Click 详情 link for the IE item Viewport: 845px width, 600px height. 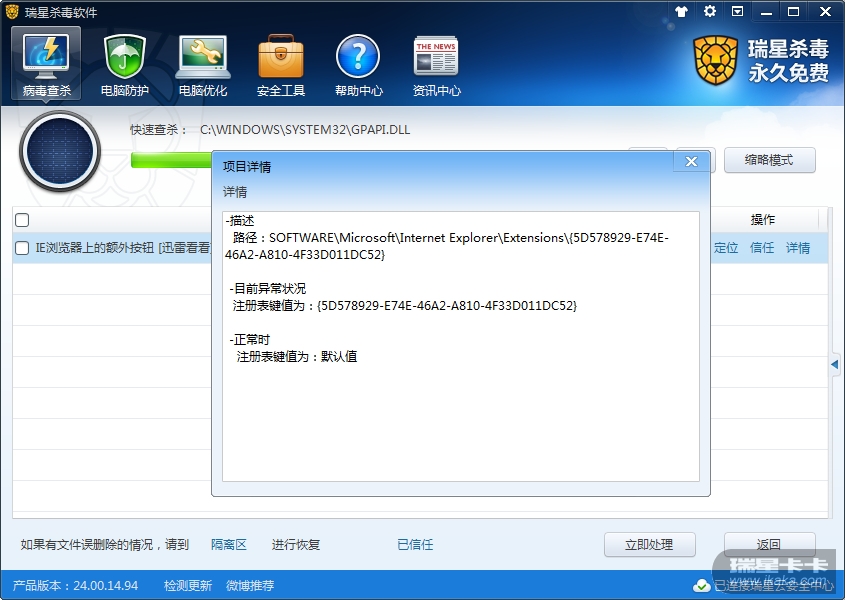coord(798,248)
